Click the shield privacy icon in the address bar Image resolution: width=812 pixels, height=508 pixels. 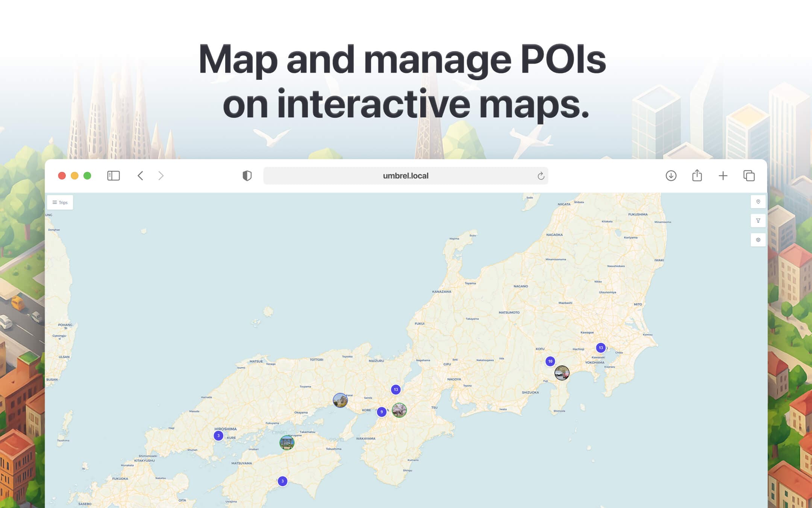[x=247, y=175]
